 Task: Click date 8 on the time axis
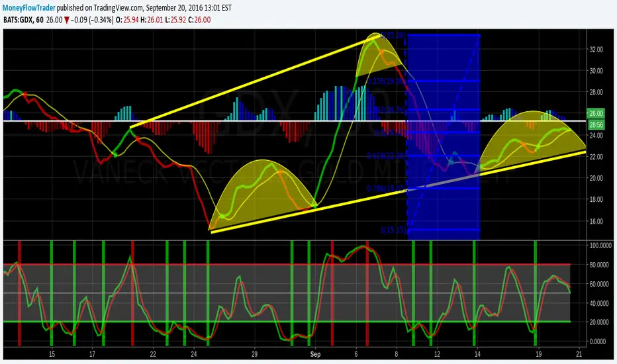[397, 354]
